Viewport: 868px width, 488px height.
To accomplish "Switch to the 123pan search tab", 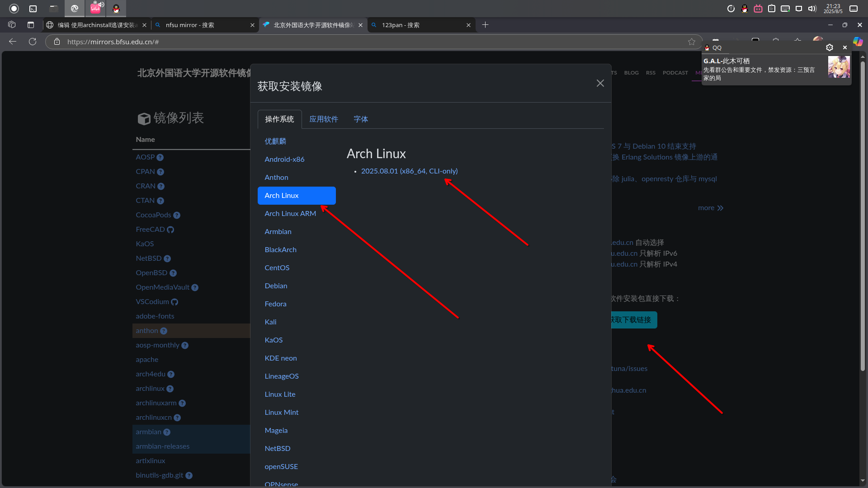I will [421, 25].
